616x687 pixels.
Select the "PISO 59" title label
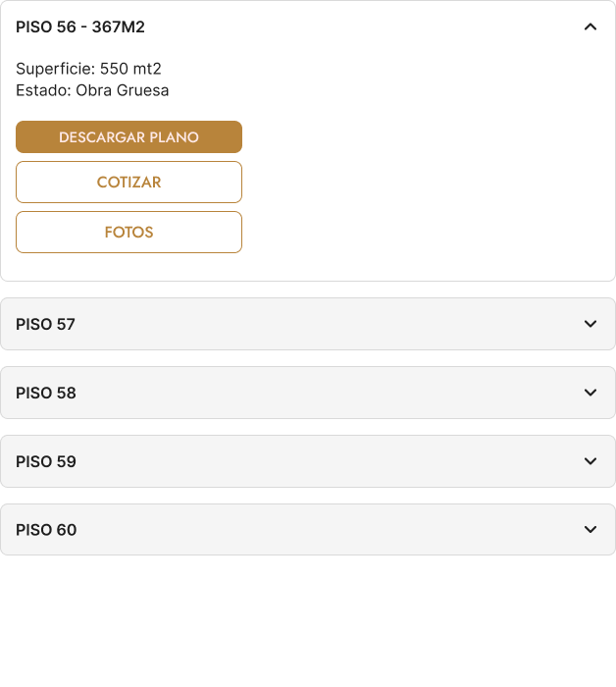click(x=46, y=461)
